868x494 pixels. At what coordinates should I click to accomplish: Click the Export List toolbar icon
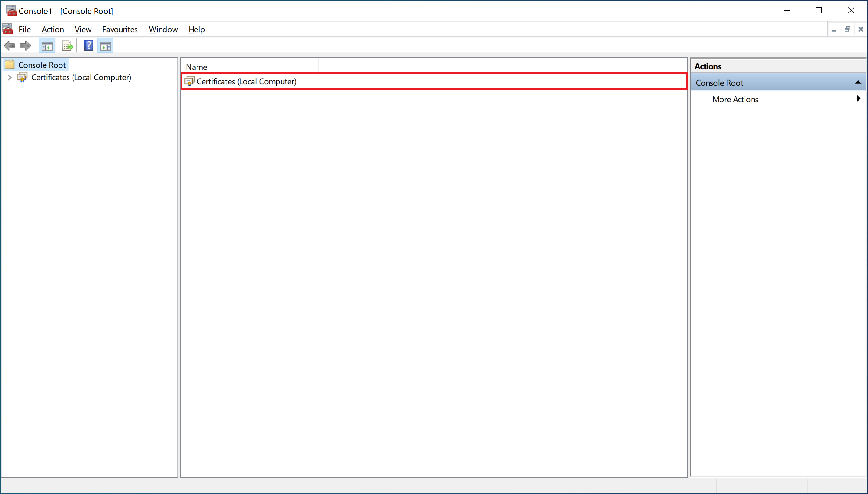coord(67,45)
